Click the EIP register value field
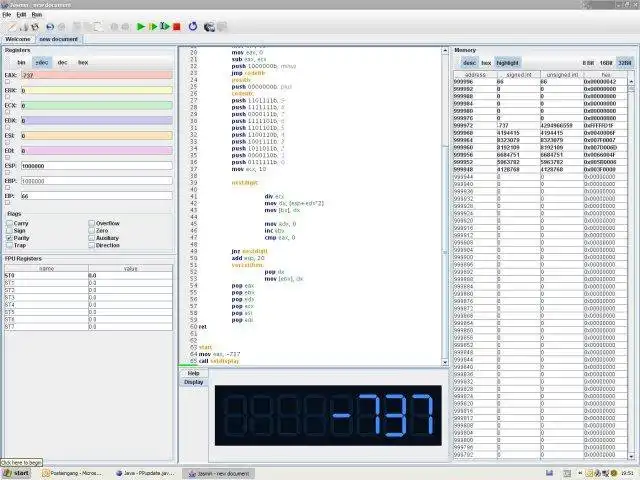640x480 pixels. (x=97, y=196)
